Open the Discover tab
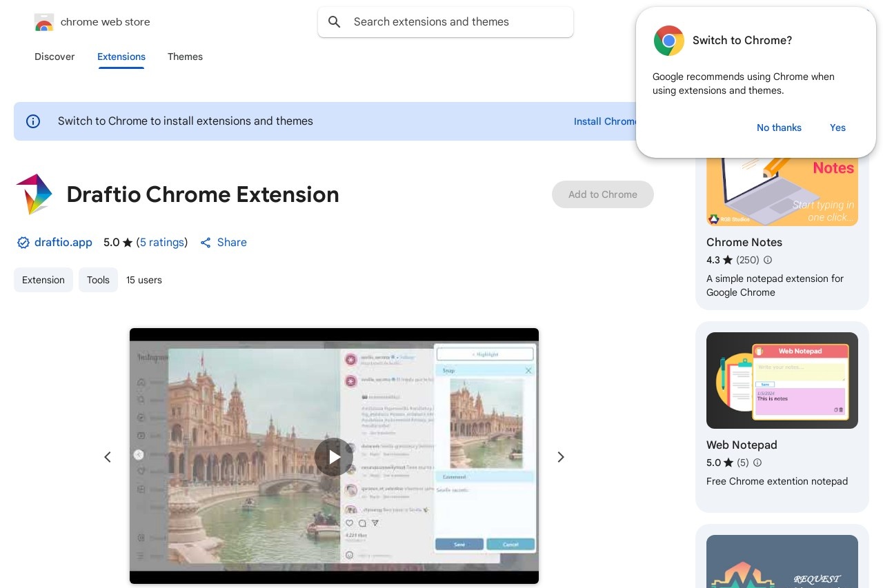883x588 pixels. coord(54,57)
